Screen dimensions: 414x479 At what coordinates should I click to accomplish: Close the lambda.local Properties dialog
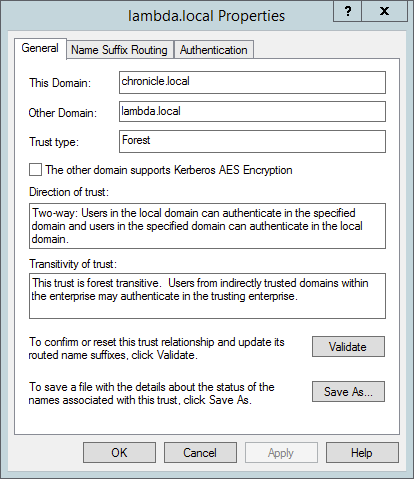tap(384, 12)
